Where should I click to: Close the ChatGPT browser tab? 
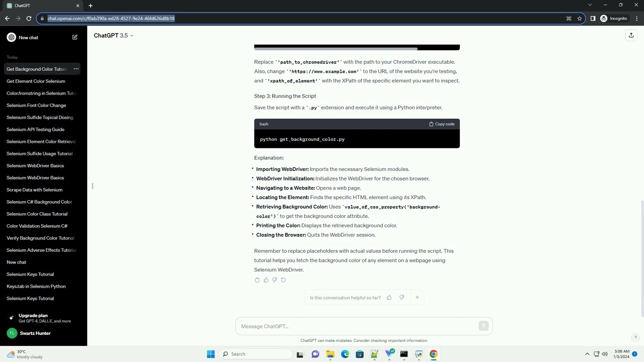[x=77, y=6]
